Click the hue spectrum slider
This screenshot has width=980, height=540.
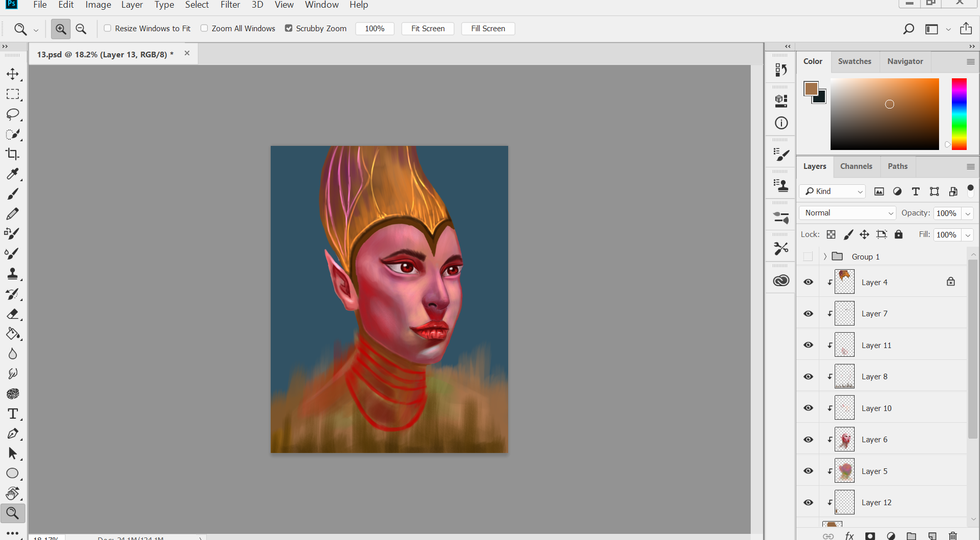coord(959,114)
